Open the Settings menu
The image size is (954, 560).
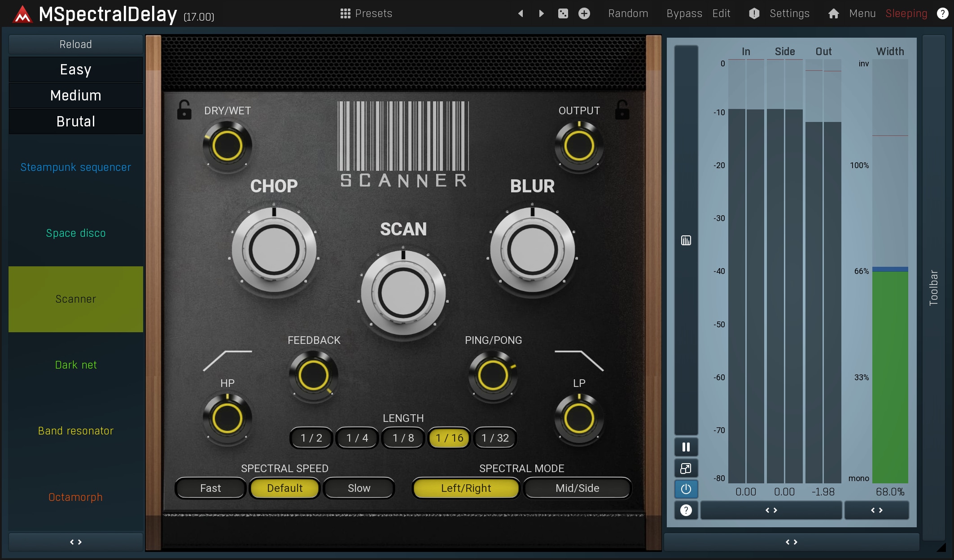coord(789,13)
